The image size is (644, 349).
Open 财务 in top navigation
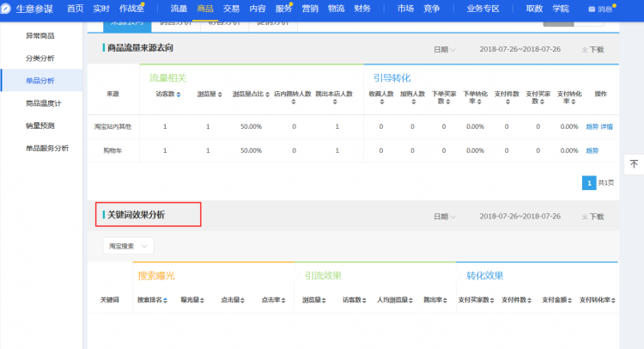point(362,9)
